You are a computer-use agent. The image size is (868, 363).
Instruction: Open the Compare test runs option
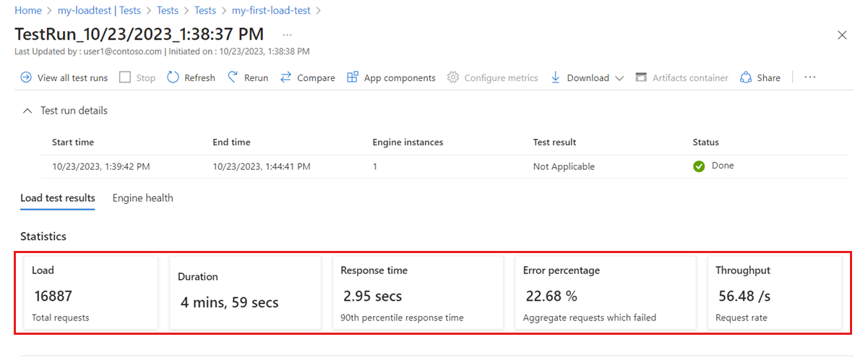point(308,77)
